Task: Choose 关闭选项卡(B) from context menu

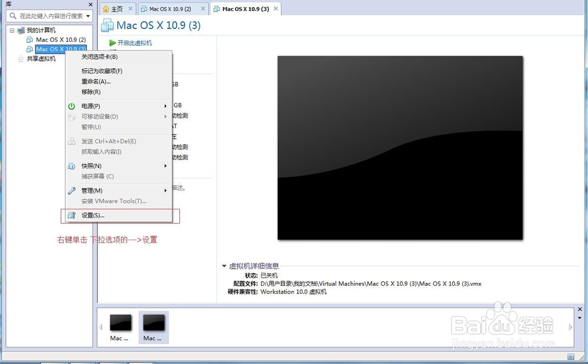Action: pos(99,57)
